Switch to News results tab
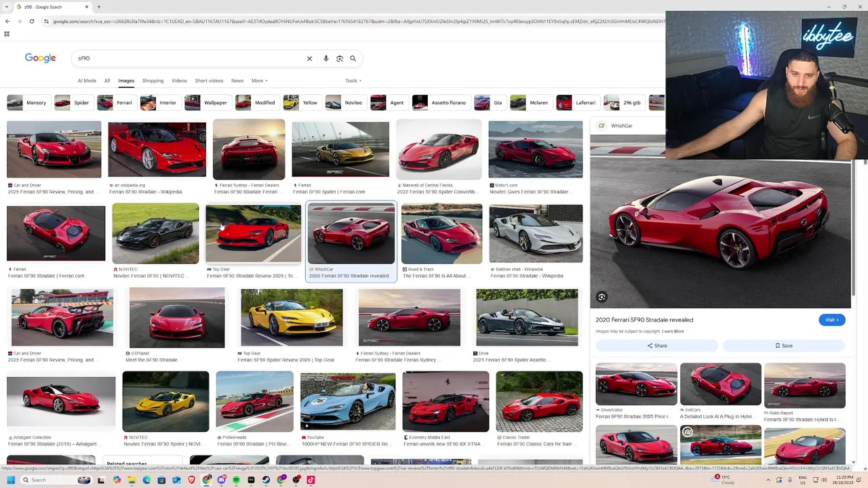Screen dimensions: 868x488 pyautogui.click(x=237, y=81)
